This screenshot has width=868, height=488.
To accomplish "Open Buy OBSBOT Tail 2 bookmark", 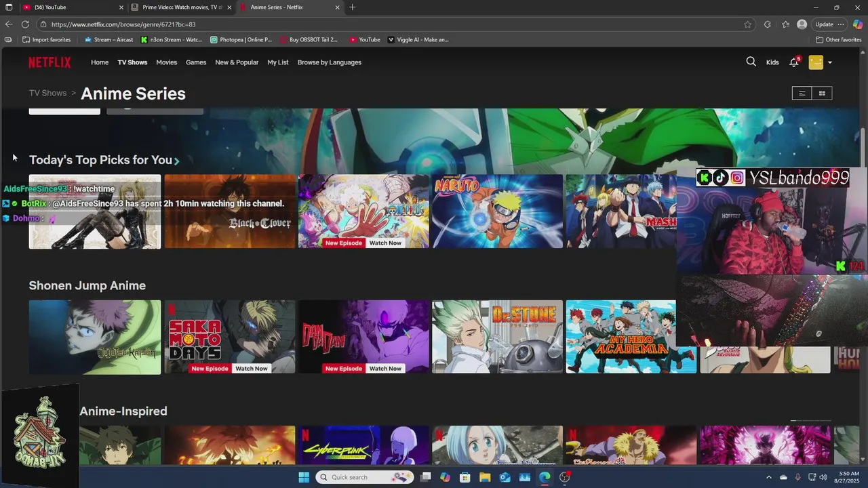I will [309, 40].
